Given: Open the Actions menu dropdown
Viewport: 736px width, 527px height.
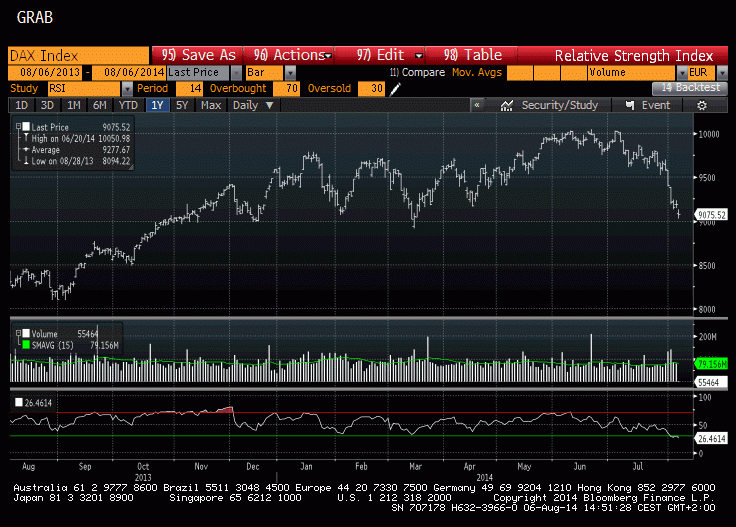Looking at the screenshot, I should click(329, 55).
